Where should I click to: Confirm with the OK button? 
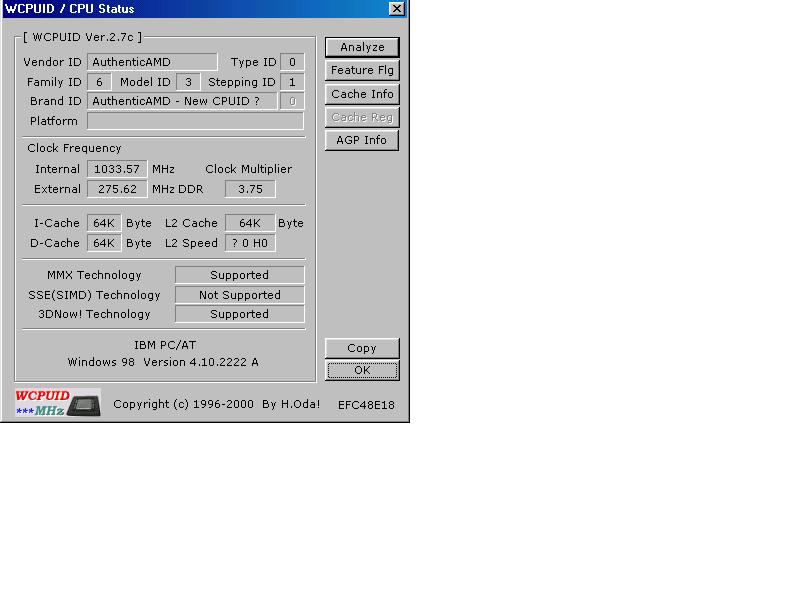pos(362,370)
